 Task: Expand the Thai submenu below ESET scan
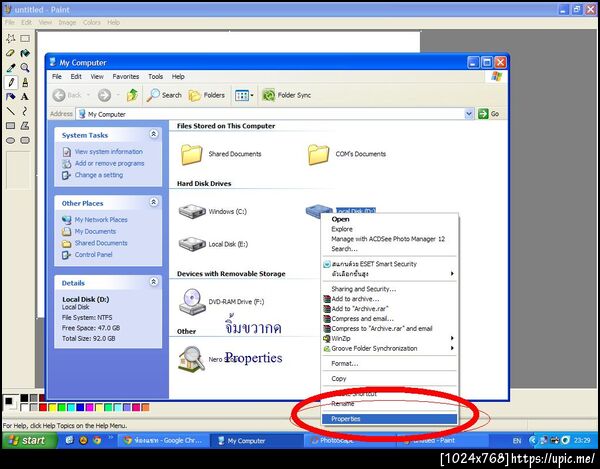[389, 274]
